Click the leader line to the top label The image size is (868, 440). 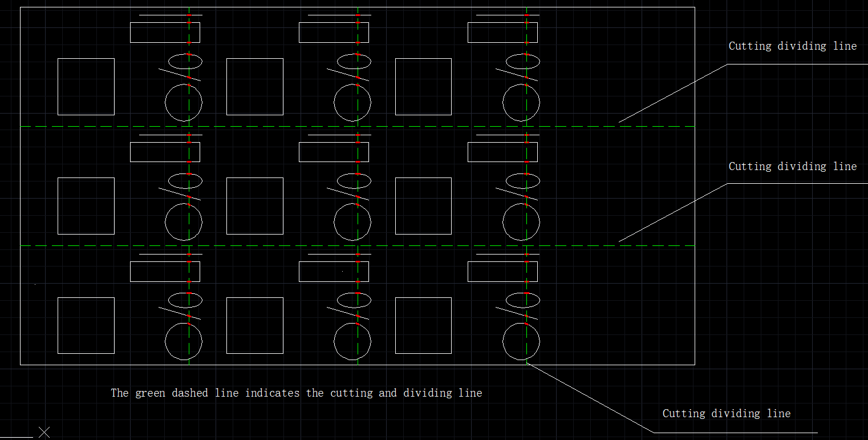[673, 94]
